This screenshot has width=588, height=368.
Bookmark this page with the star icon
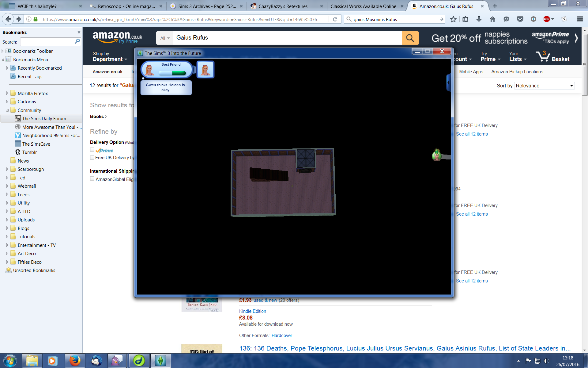(x=453, y=19)
